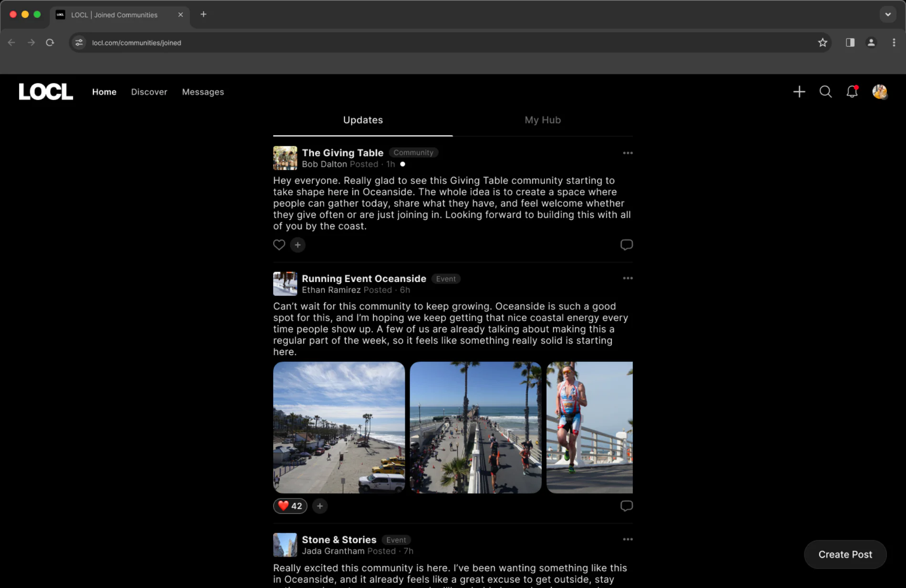Toggle the heart with 42 likes

[290, 506]
